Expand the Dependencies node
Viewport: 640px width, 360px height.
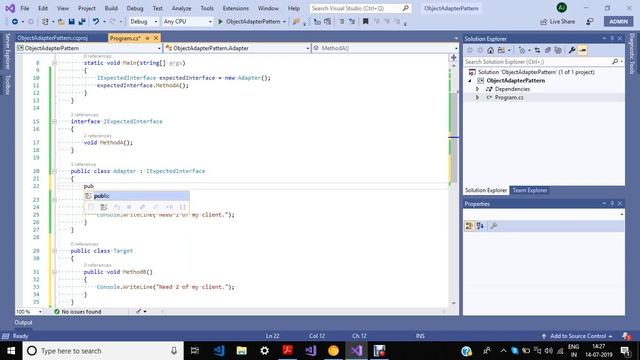[x=477, y=89]
